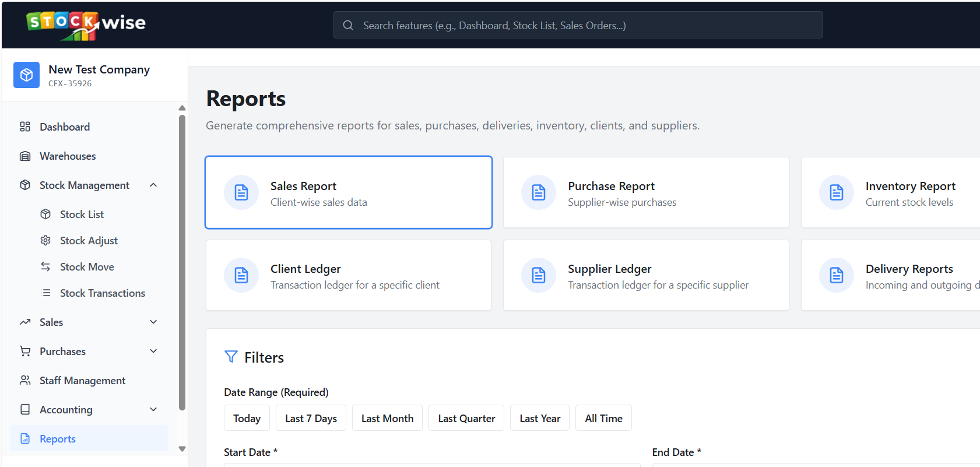Click the Accounting book icon

25,409
